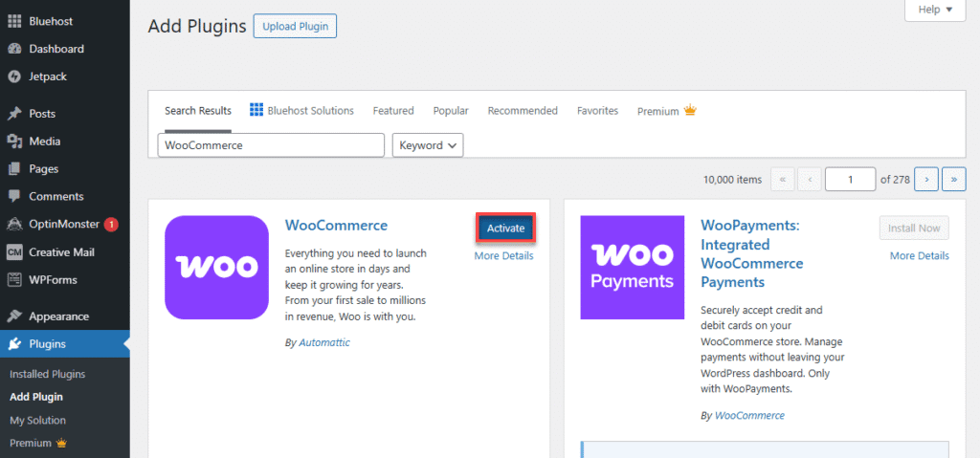Click the Comments speech bubble icon

[x=14, y=197]
